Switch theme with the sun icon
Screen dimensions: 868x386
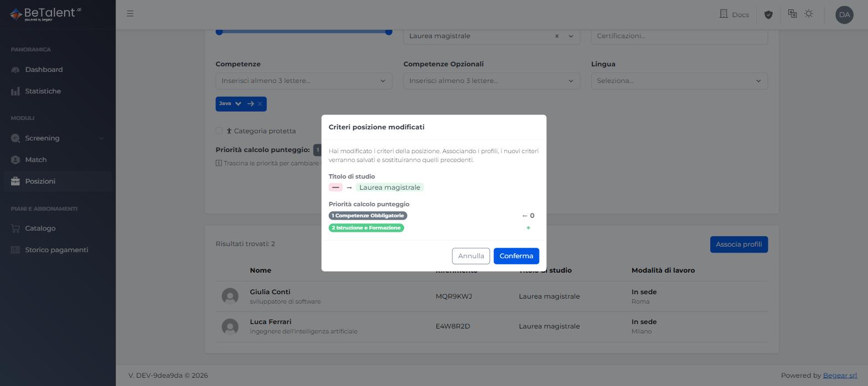pos(809,14)
